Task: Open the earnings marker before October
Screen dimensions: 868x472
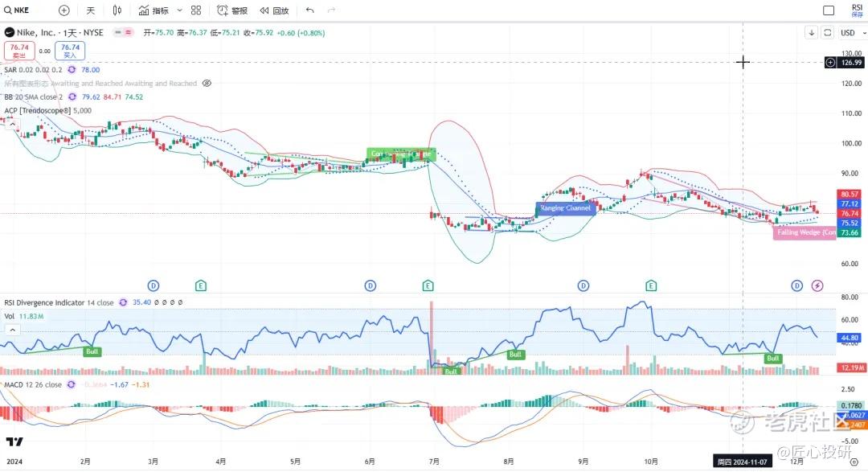Action: click(x=651, y=286)
